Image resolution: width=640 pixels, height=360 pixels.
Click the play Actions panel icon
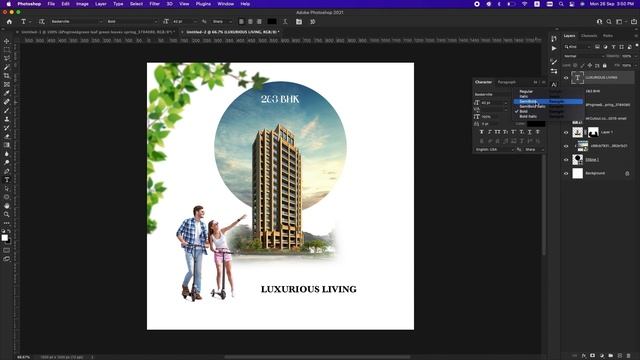[554, 48]
